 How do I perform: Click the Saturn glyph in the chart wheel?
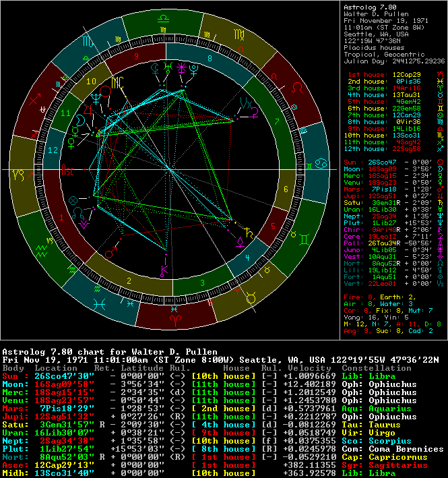(249, 233)
